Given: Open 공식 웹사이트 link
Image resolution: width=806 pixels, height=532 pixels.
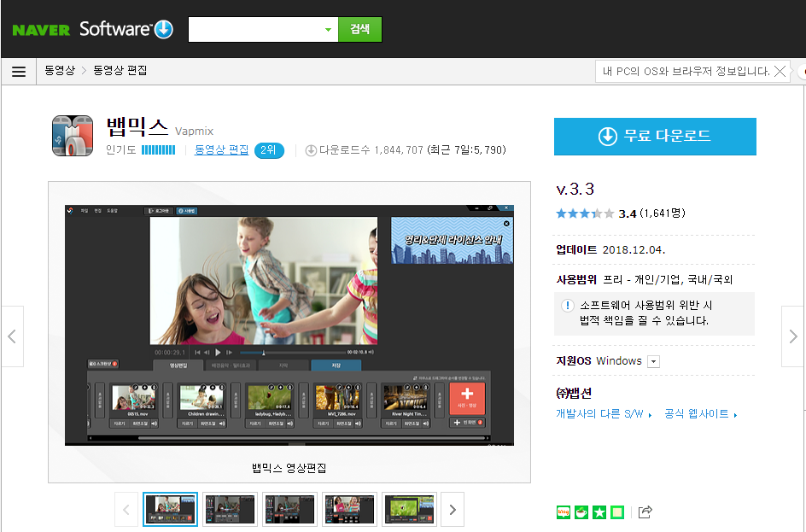Looking at the screenshot, I should [x=701, y=414].
